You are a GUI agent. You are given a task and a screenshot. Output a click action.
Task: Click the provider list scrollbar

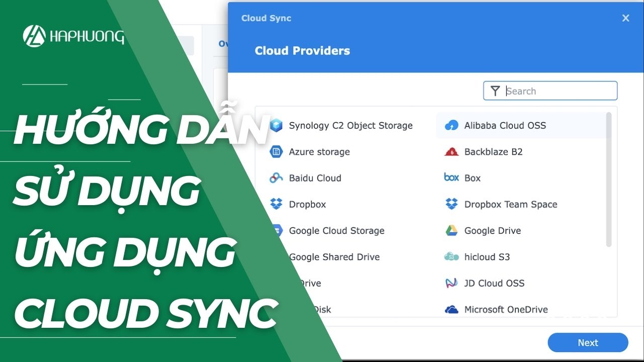click(609, 180)
